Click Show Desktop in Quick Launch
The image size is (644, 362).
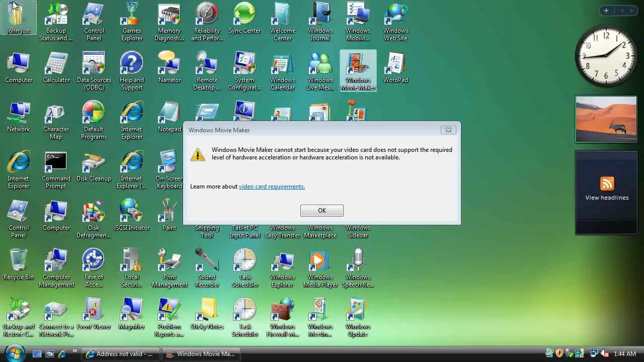pyautogui.click(x=37, y=354)
